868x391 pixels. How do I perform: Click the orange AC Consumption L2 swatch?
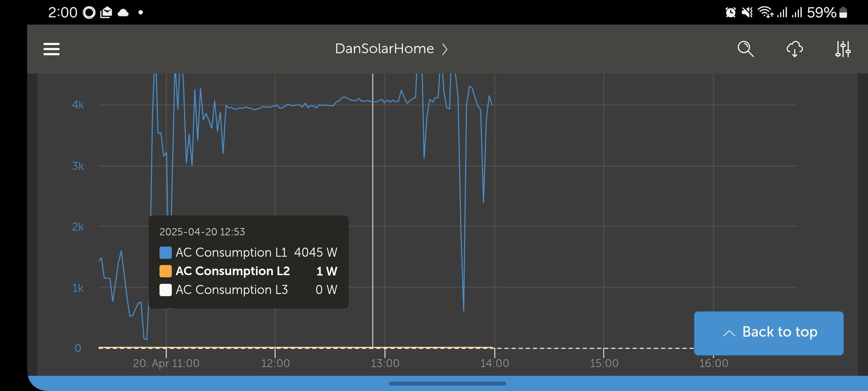[166, 271]
